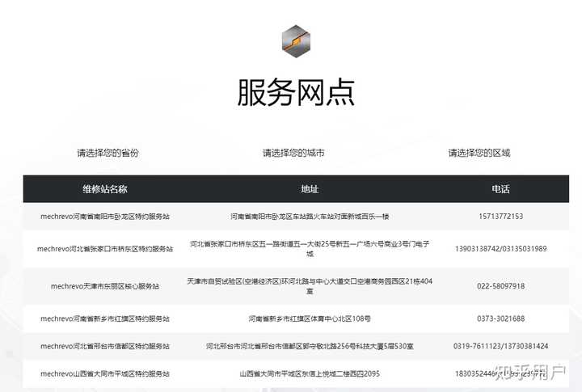Click the 服务网点 page heading
582x392 pixels.
[296, 92]
